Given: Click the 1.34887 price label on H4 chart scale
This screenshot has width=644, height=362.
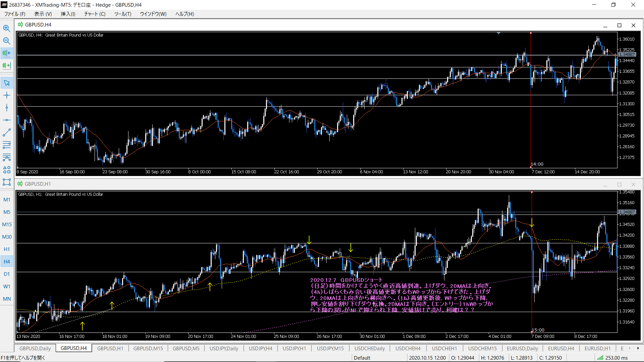Looking at the screenshot, I should click(x=627, y=55).
